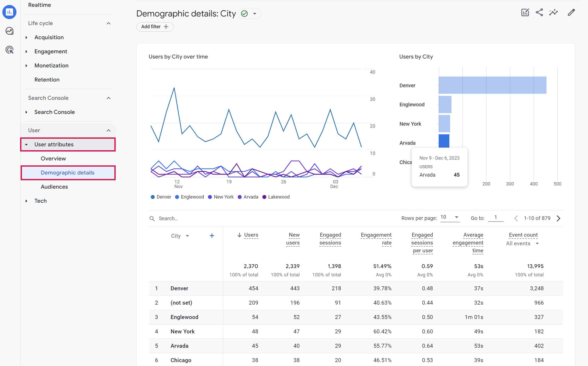The image size is (588, 366).
Task: Sort by Engagement rate column
Action: [x=376, y=239]
